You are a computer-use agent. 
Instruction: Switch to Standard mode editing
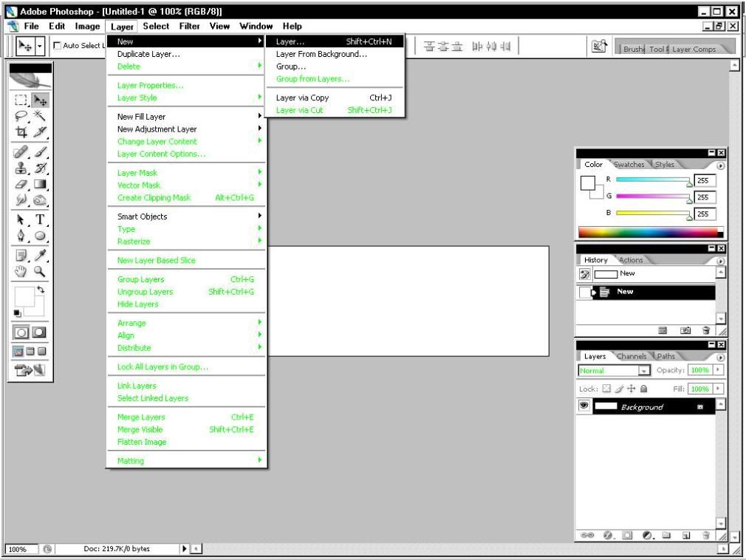pyautogui.click(x=21, y=332)
